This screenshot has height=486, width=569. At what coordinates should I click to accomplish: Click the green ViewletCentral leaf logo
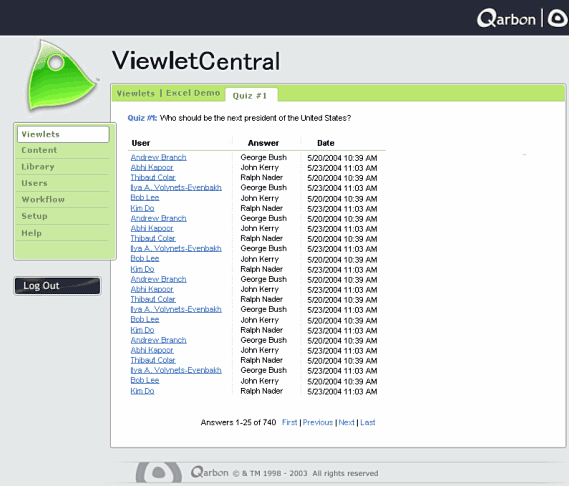(x=62, y=75)
